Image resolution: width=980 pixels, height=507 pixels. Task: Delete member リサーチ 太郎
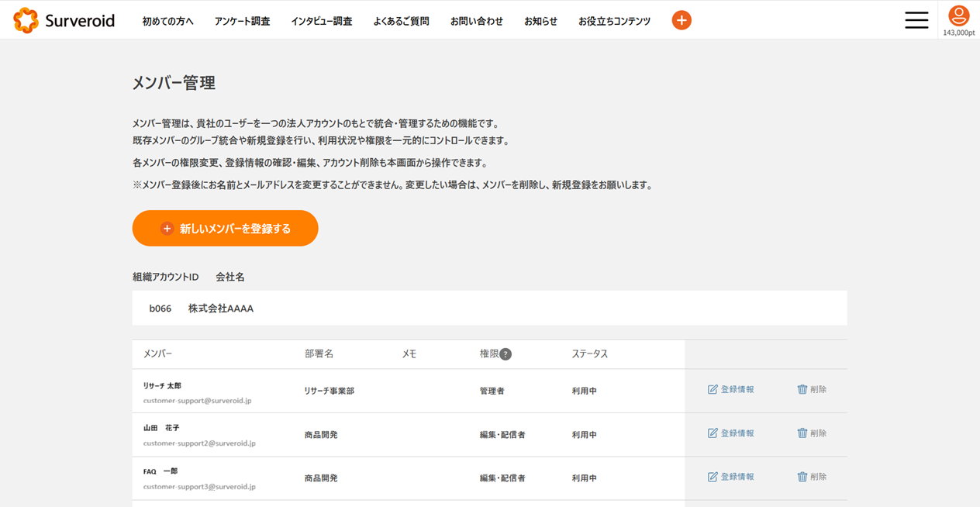pyautogui.click(x=812, y=390)
